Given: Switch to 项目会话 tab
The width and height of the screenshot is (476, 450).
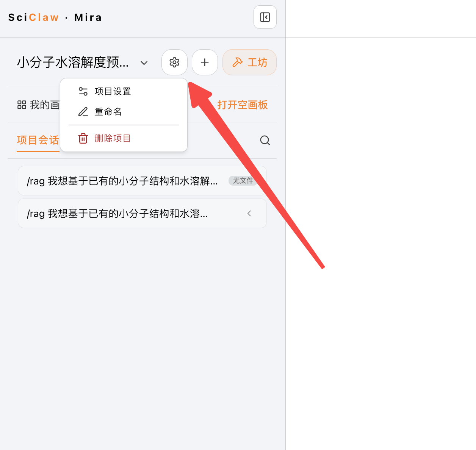Looking at the screenshot, I should point(38,140).
